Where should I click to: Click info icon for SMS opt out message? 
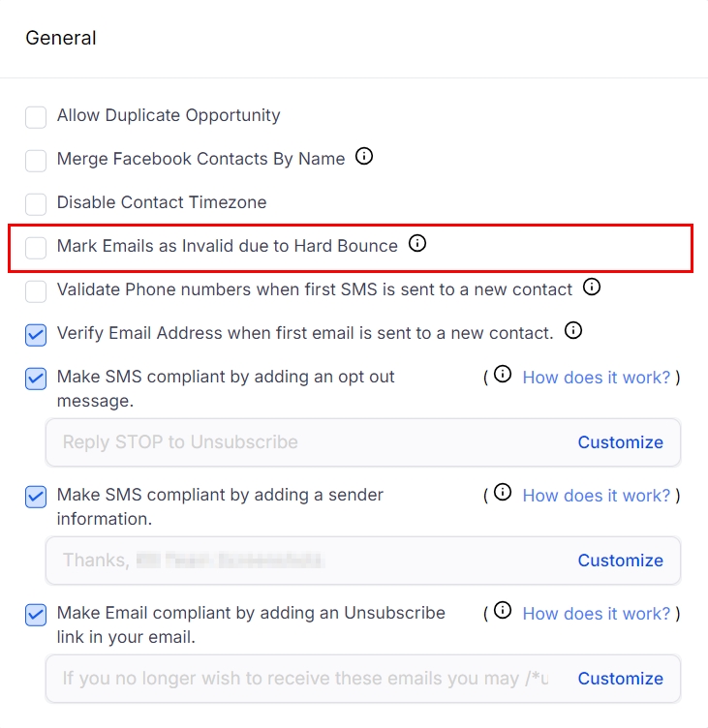point(503,375)
